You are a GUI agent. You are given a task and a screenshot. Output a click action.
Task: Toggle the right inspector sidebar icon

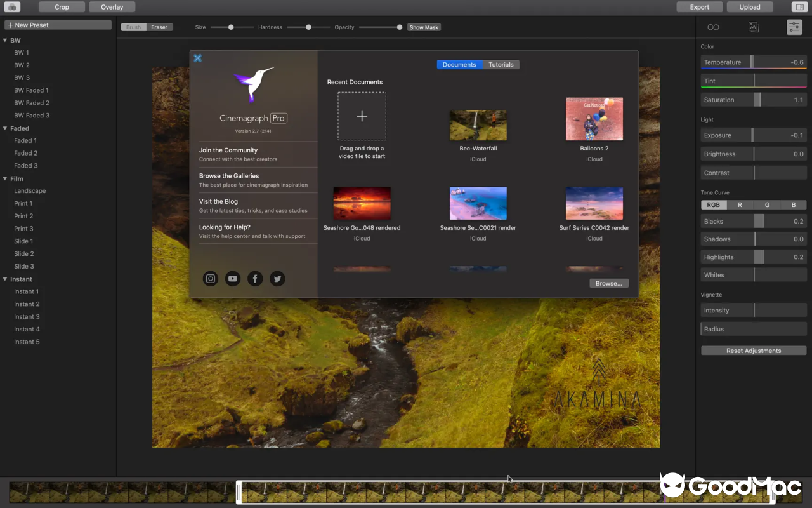click(x=798, y=7)
